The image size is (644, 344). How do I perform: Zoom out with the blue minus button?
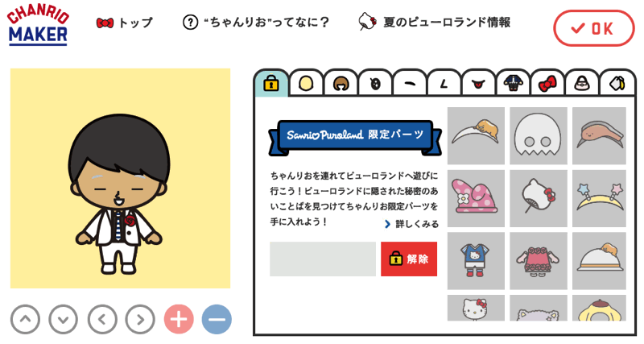(x=217, y=319)
